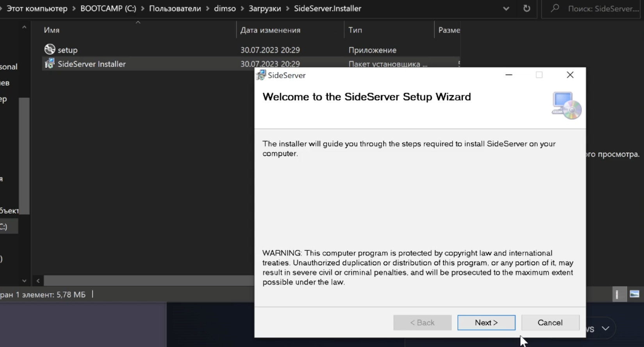Click the SideServer.Installer breadcrumb segment
The height and width of the screenshot is (347, 644).
pos(328,9)
